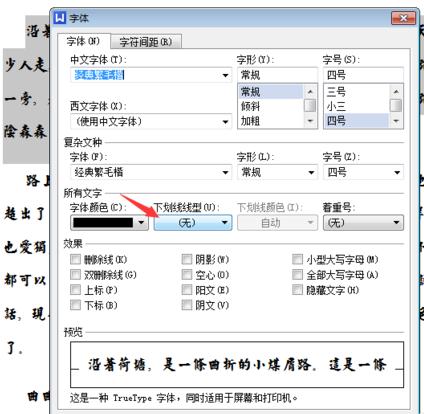Click the 字号 text field showing 四号

click(363, 75)
